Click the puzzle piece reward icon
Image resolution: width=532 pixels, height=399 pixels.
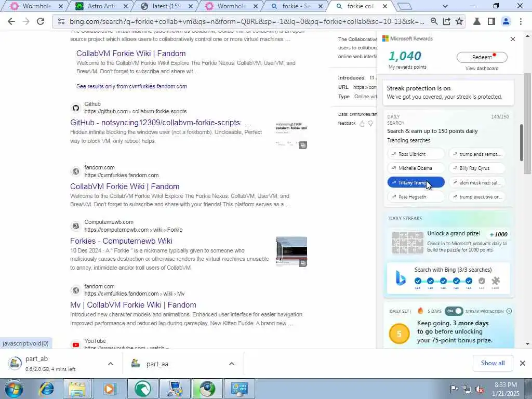click(x=495, y=281)
